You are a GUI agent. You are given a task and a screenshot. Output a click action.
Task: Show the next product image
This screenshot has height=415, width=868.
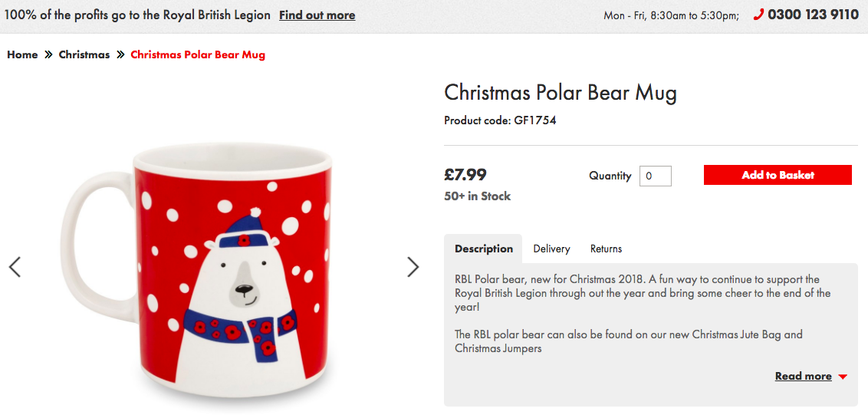pyautogui.click(x=413, y=267)
